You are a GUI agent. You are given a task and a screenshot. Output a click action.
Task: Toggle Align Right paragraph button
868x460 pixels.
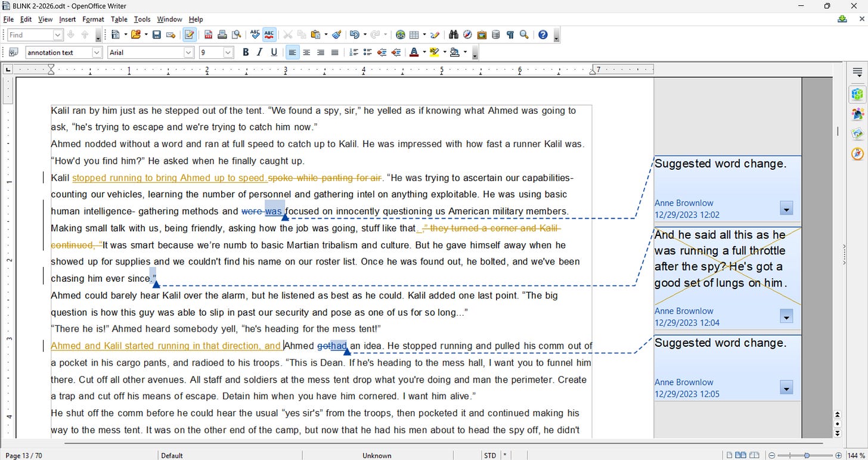tap(321, 52)
